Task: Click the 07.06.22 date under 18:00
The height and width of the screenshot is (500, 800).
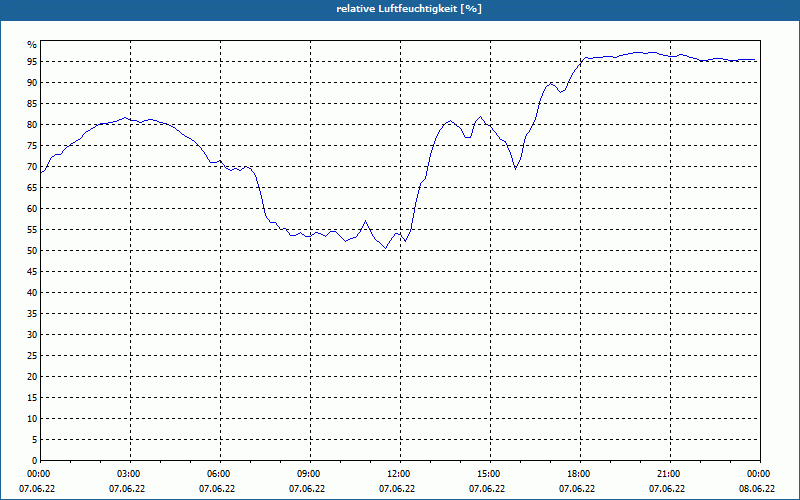Action: [x=577, y=489]
